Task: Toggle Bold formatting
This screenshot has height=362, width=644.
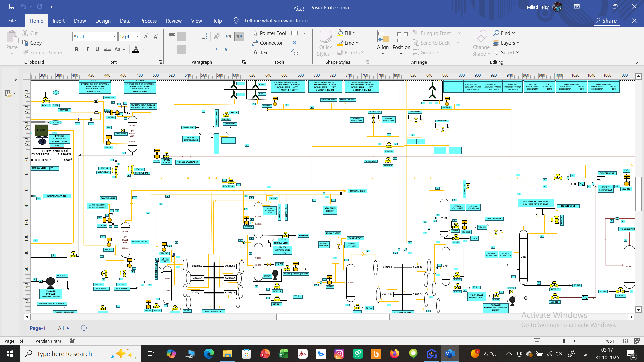Action: click(77, 49)
